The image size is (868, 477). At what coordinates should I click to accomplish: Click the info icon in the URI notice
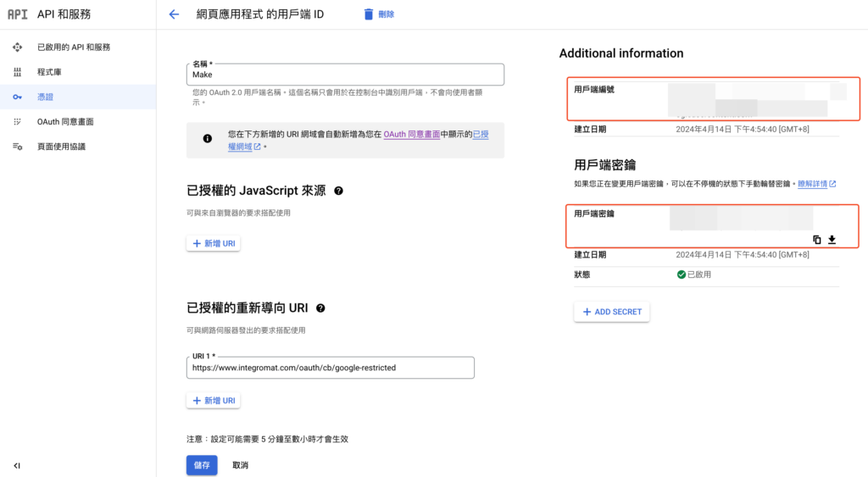click(x=207, y=138)
